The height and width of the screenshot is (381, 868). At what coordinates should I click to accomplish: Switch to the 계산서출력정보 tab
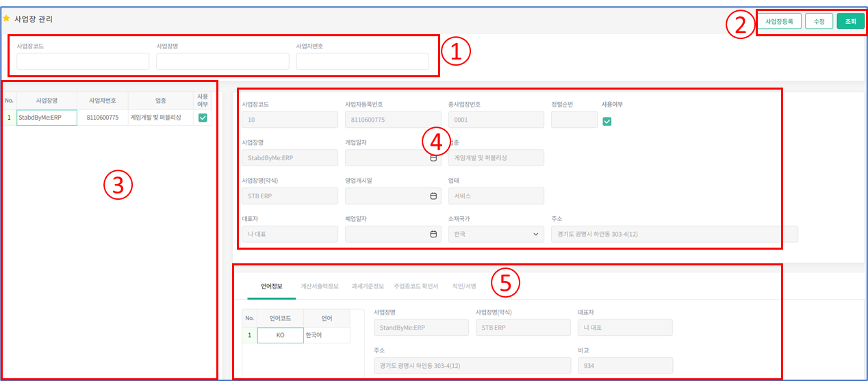(320, 286)
